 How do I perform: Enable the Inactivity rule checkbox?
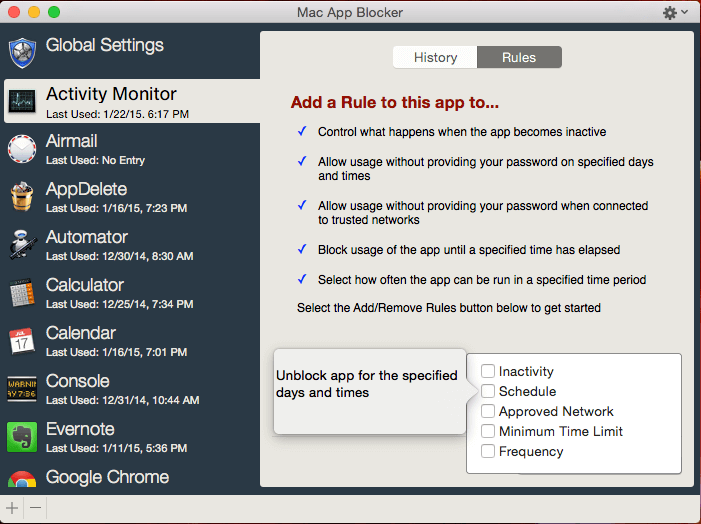coord(488,371)
